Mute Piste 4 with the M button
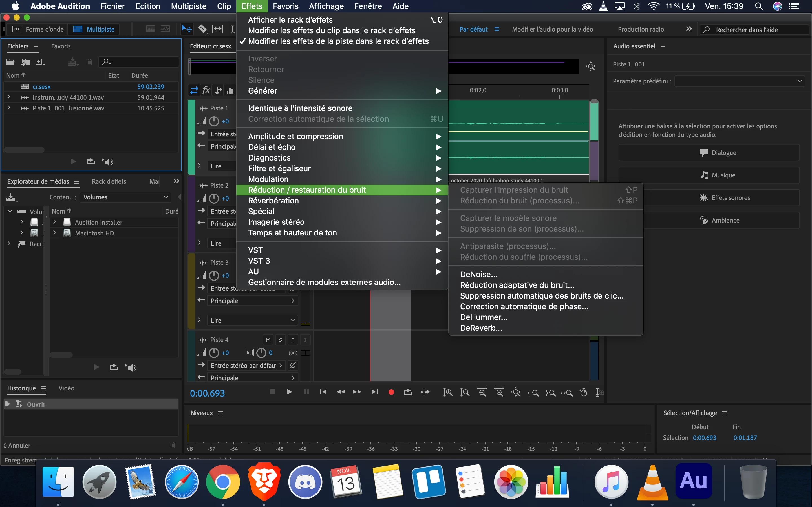 (x=268, y=340)
